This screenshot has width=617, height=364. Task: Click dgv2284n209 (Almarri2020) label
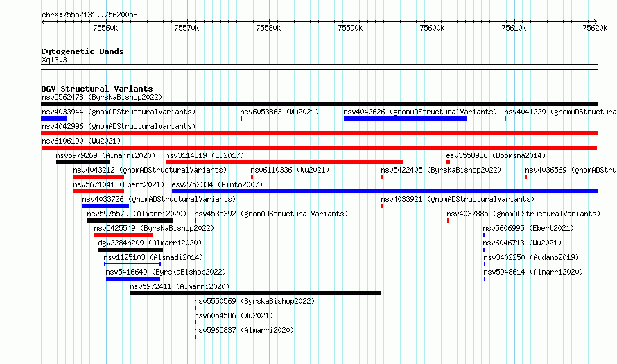coord(150,243)
